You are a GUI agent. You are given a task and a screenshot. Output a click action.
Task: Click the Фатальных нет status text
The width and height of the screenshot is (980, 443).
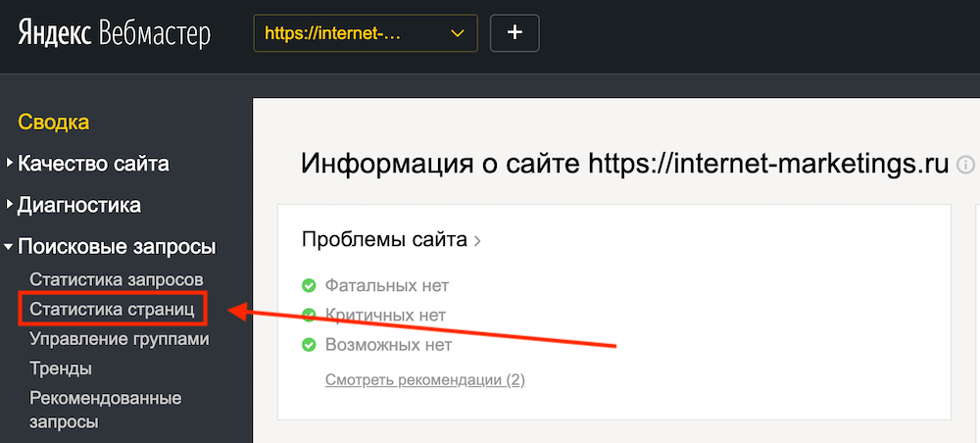tap(386, 285)
